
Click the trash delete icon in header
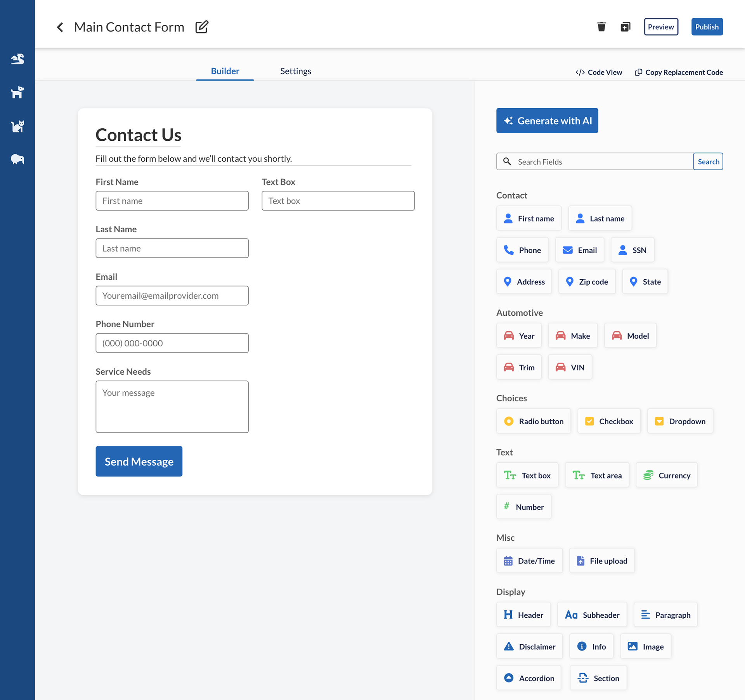pyautogui.click(x=601, y=27)
